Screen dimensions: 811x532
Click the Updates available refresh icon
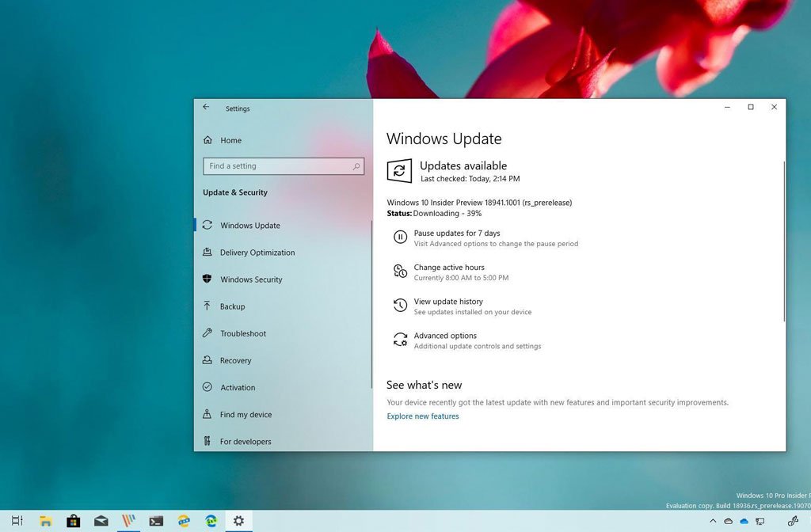click(399, 171)
